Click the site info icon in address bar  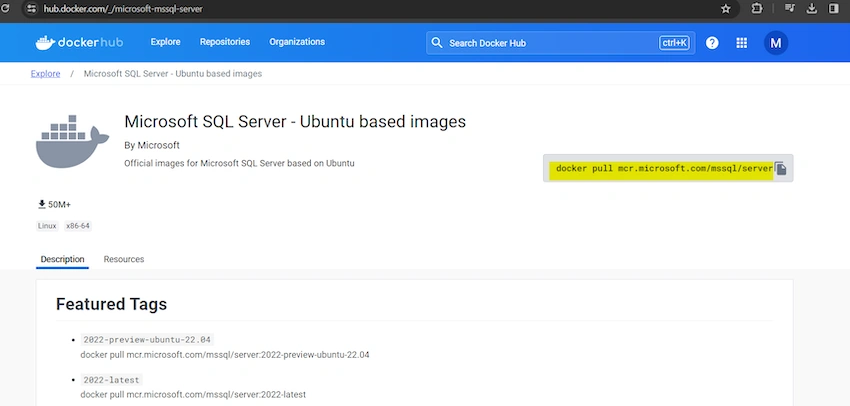click(32, 9)
